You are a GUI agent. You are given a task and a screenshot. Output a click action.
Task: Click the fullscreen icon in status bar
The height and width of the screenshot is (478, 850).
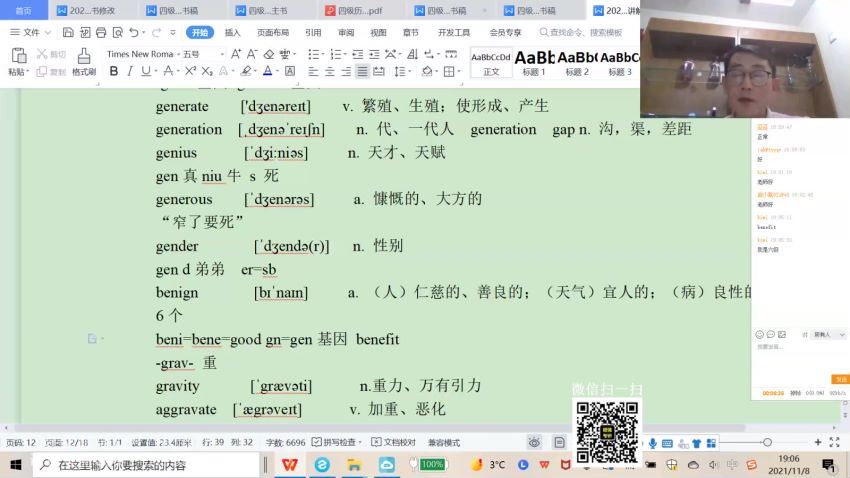(x=834, y=443)
